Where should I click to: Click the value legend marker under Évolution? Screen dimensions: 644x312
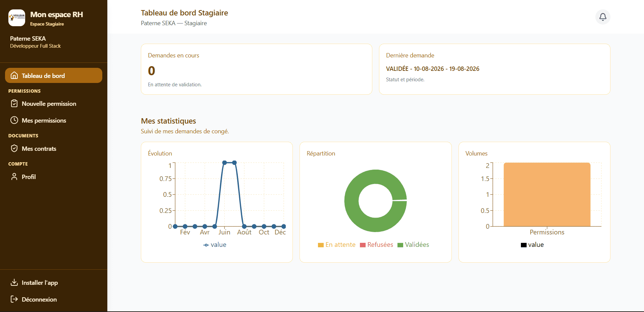coord(206,245)
